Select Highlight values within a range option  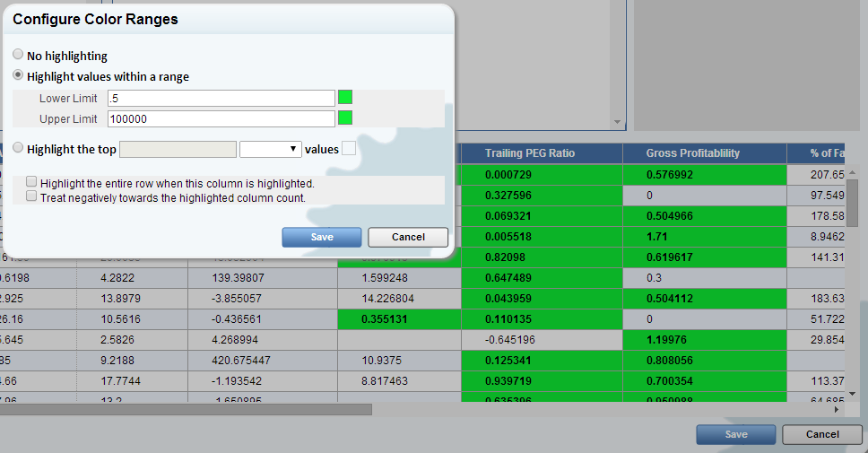(x=18, y=76)
